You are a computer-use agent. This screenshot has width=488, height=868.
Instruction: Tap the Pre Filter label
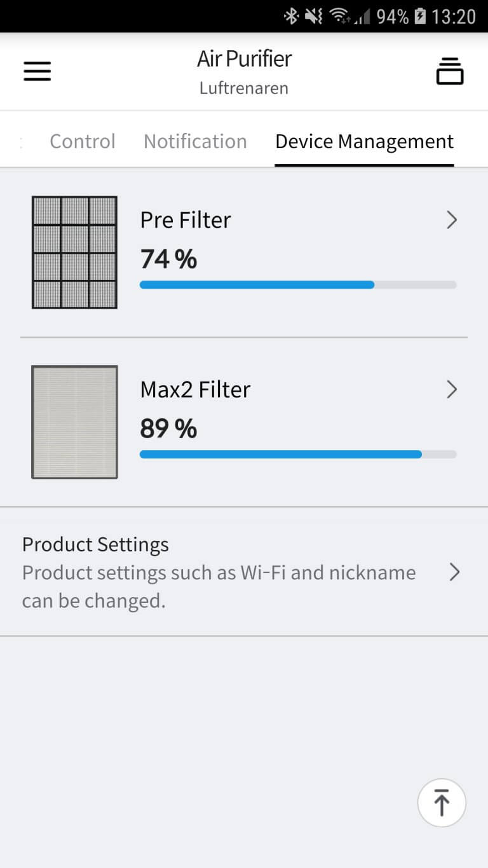click(186, 220)
